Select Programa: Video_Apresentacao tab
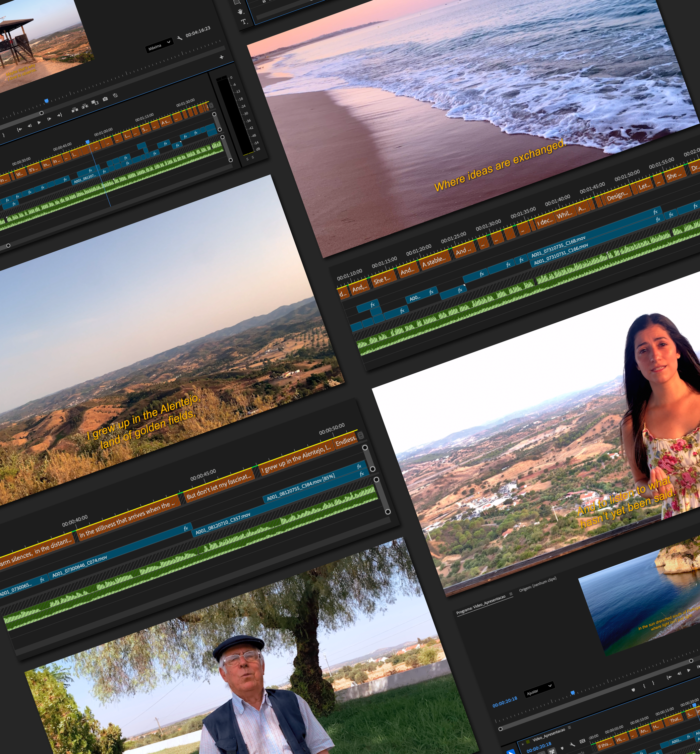 (x=481, y=605)
